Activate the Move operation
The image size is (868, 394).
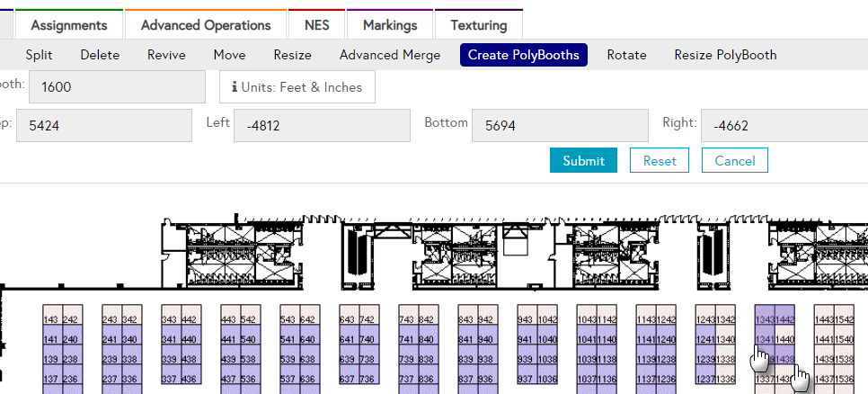pos(229,55)
